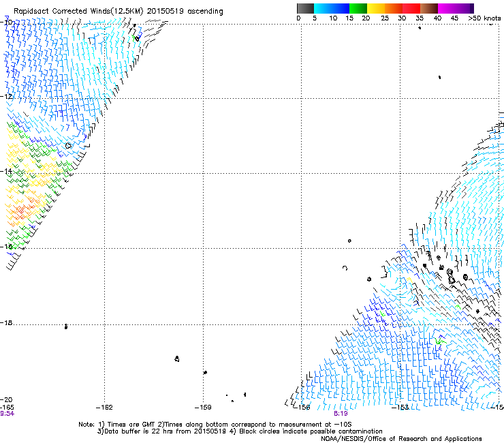Click the yellow 20-25 knots color segment

(x=376, y=8)
